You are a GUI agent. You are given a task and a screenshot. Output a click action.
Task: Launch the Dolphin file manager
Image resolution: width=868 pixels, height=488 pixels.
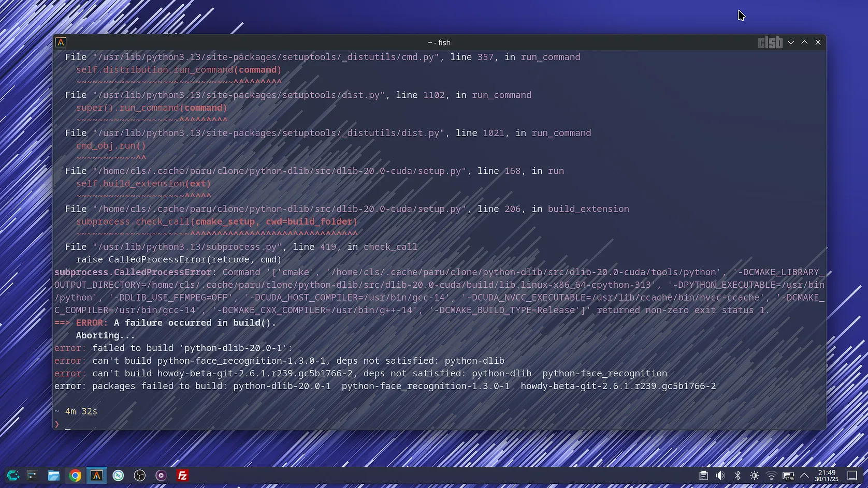53,476
